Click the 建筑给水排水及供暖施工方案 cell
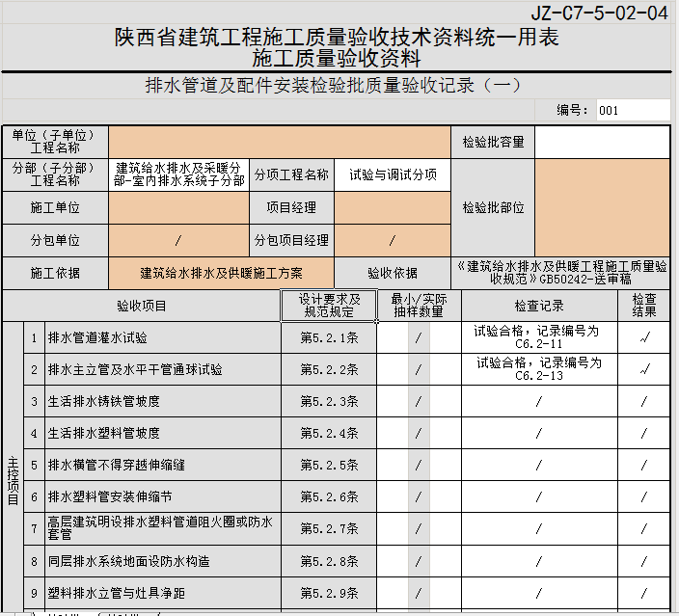The height and width of the screenshot is (616, 679). 221,273
